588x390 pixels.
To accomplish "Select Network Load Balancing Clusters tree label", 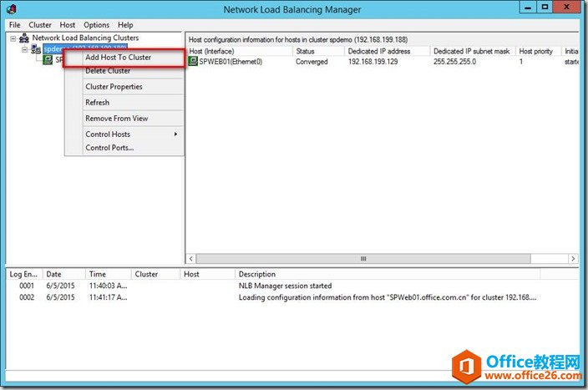I will tap(85, 38).
